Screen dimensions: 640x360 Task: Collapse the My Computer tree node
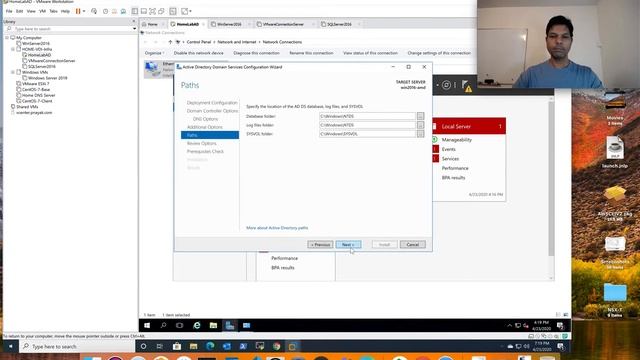7,38
